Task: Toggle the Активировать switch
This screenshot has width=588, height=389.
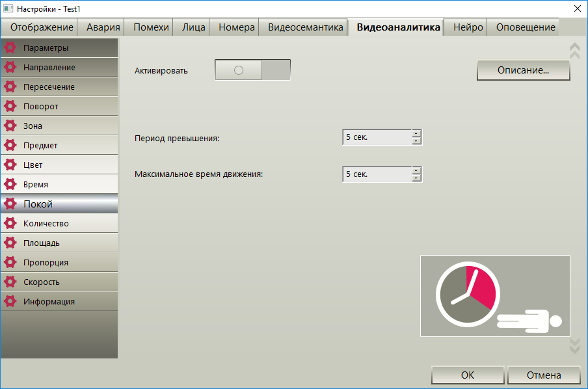Action: click(x=252, y=70)
